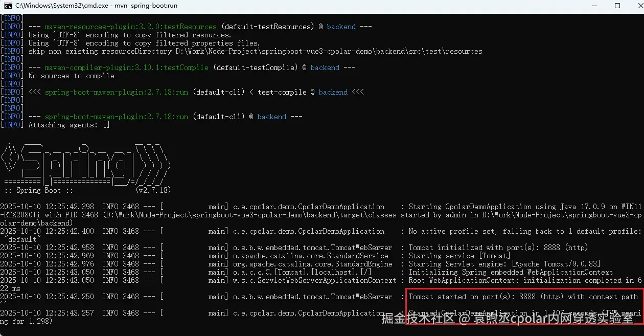Viewport: 644px width, 336px height.
Task: Click timestamp '12:25:42.400'
Action: tap(69, 231)
